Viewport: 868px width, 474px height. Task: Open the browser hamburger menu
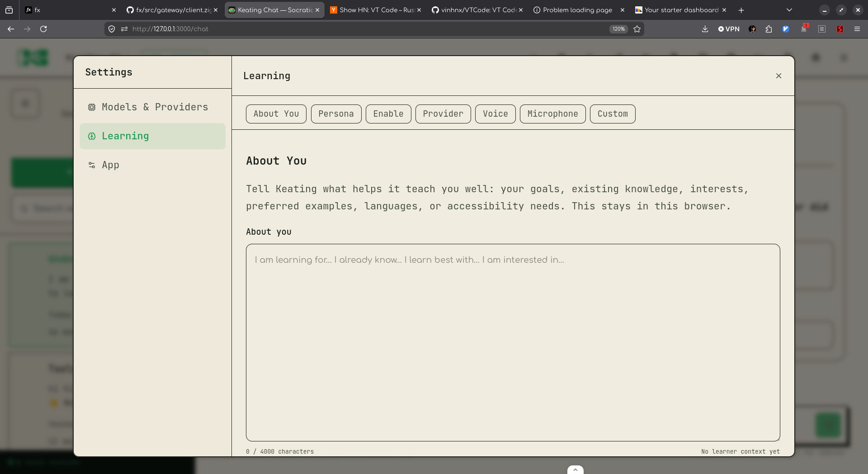pos(857,29)
